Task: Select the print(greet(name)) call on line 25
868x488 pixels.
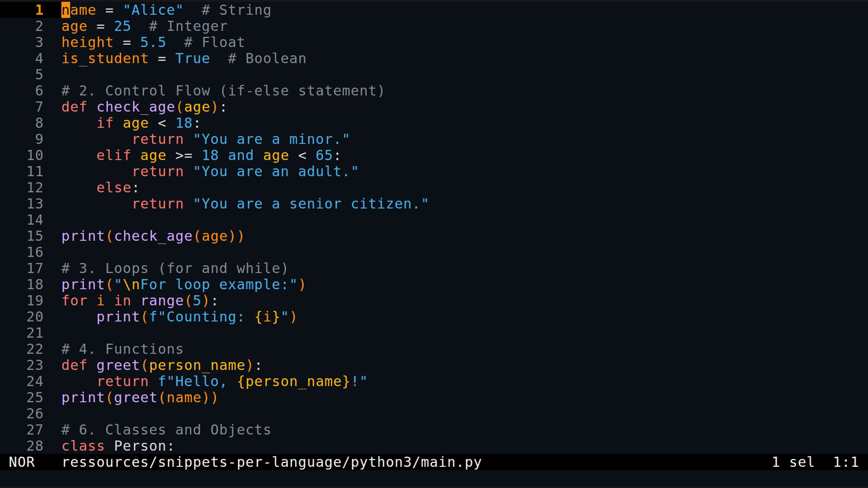Action: point(139,397)
